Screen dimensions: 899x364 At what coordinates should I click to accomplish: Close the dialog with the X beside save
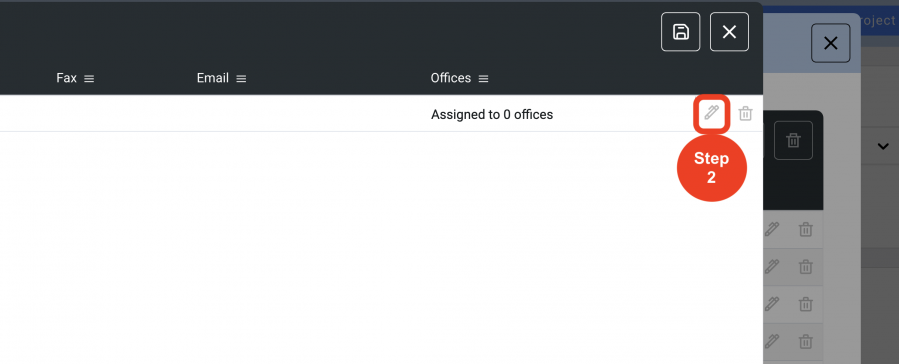[x=729, y=32]
